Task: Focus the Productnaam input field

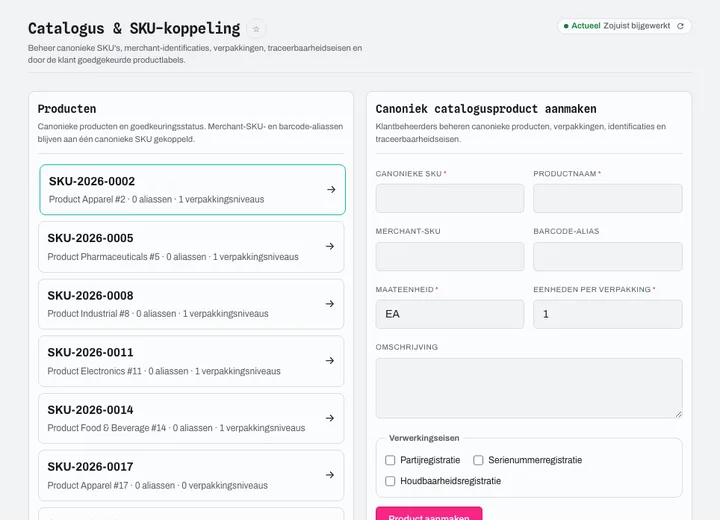Action: click(x=608, y=198)
